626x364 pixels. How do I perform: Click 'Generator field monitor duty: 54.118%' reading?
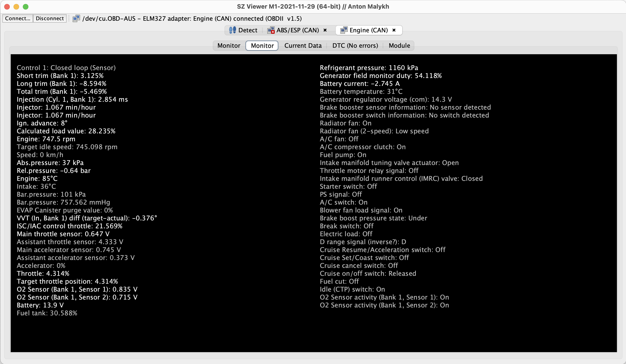tap(381, 76)
